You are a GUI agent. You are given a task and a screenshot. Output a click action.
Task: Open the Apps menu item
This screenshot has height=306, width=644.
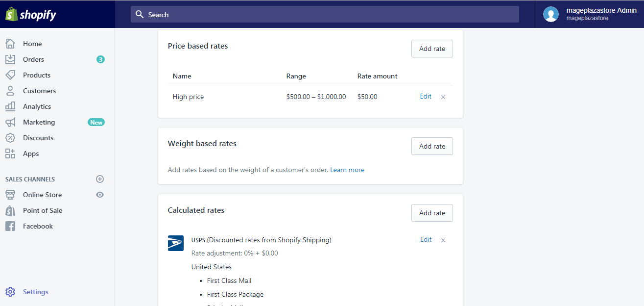pos(31,153)
